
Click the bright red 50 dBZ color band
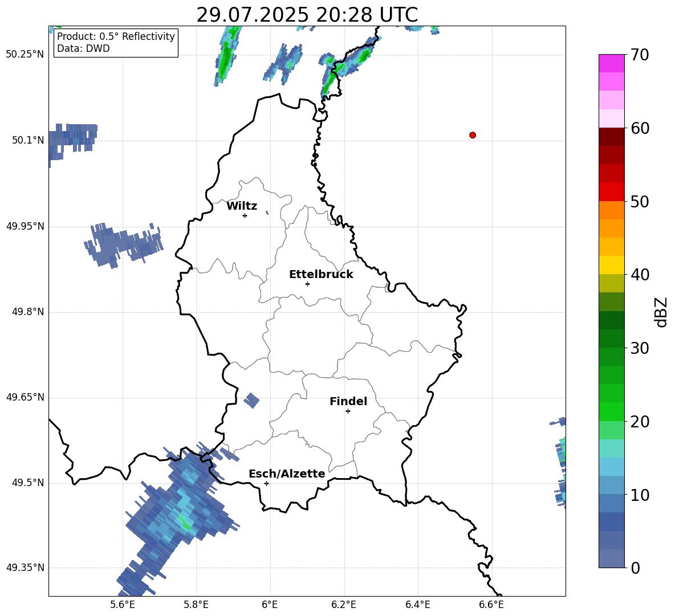click(x=612, y=192)
